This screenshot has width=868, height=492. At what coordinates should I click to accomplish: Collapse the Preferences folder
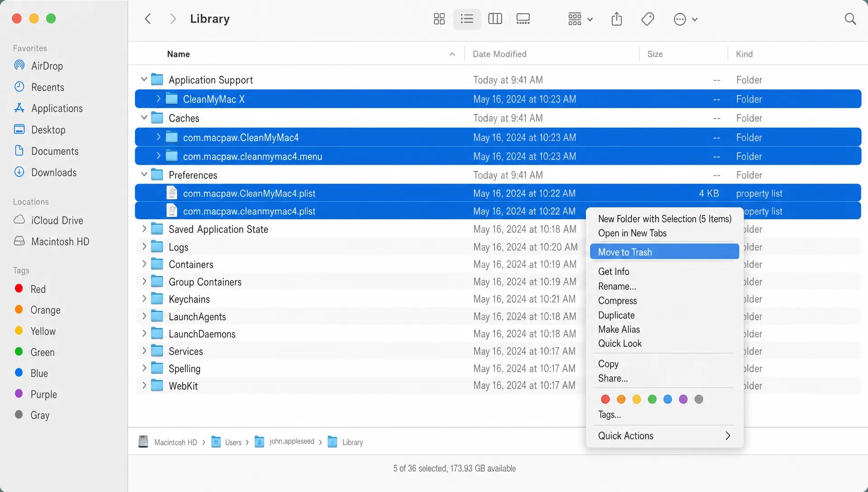[144, 175]
